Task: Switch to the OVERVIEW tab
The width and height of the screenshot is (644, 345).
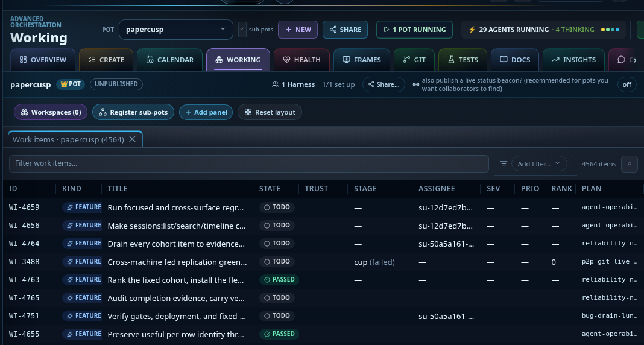Action: 43,60
